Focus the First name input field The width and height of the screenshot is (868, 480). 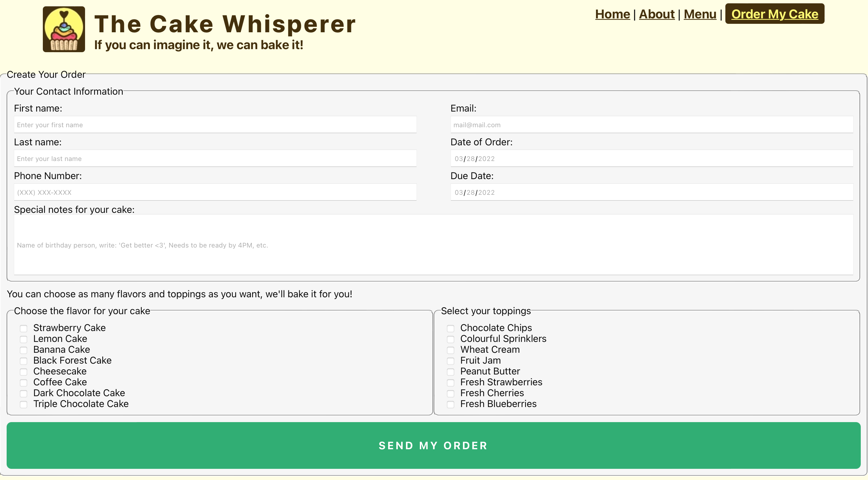[x=215, y=125]
